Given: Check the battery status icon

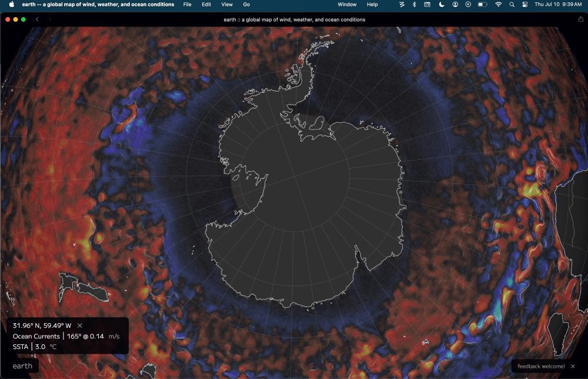Looking at the screenshot, I should click(x=483, y=5).
